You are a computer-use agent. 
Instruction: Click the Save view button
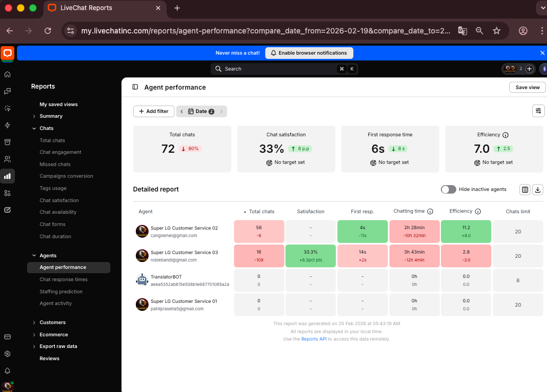pyautogui.click(x=527, y=88)
